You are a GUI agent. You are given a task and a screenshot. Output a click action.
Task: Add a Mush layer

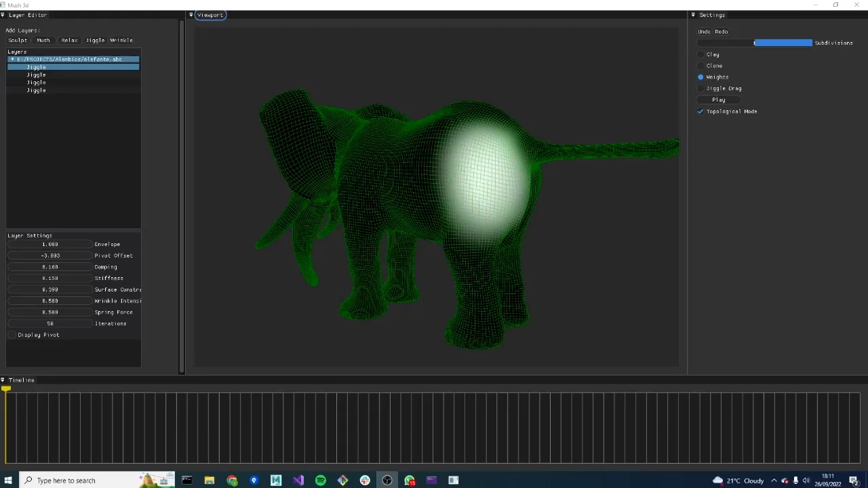[x=43, y=41]
